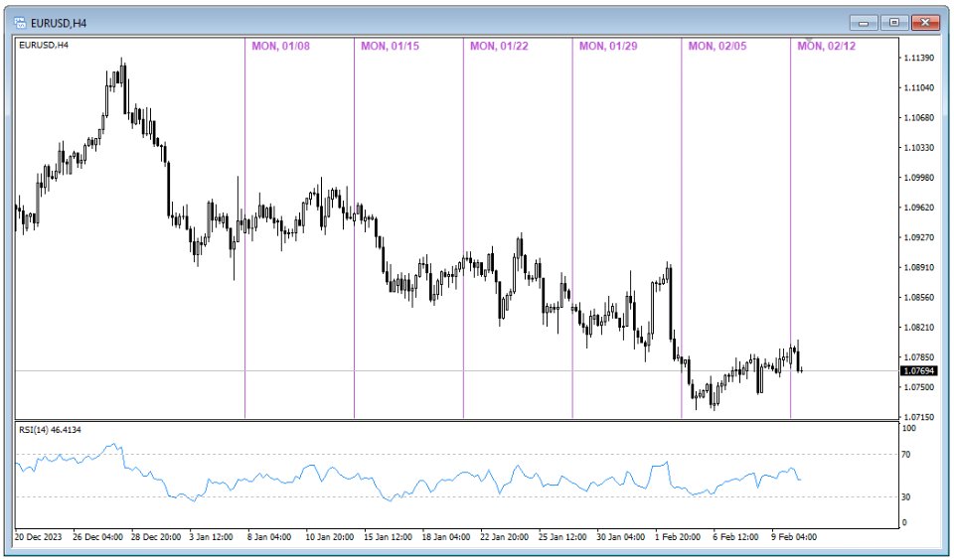Screen dimensions: 954x560
Task: Select the MON, 01/29 period separator label
Action: point(608,47)
